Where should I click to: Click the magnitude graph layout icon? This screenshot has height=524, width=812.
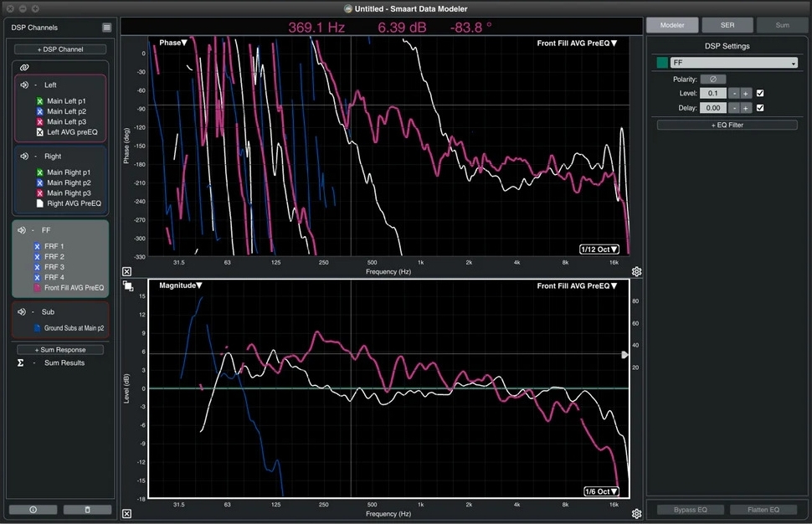pyautogui.click(x=128, y=285)
